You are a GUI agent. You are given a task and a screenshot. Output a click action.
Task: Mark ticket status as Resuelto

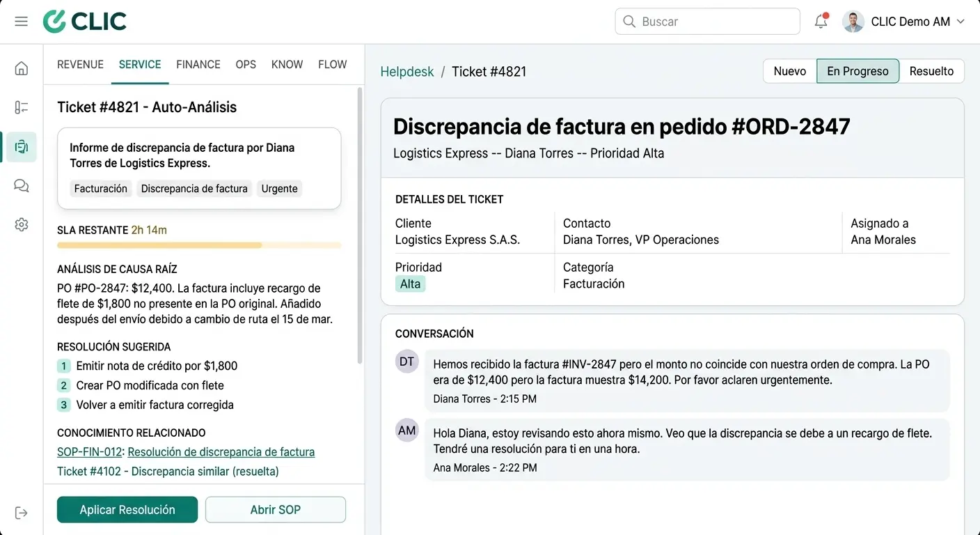(931, 71)
